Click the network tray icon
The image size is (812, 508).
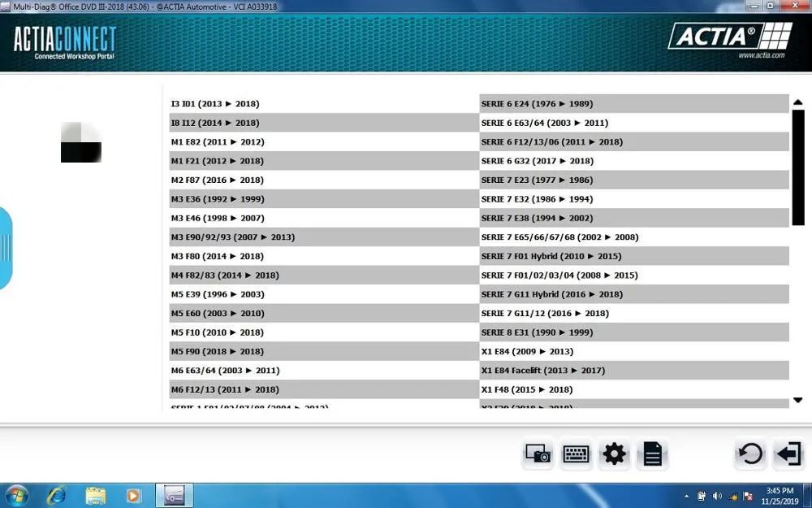coord(732,496)
